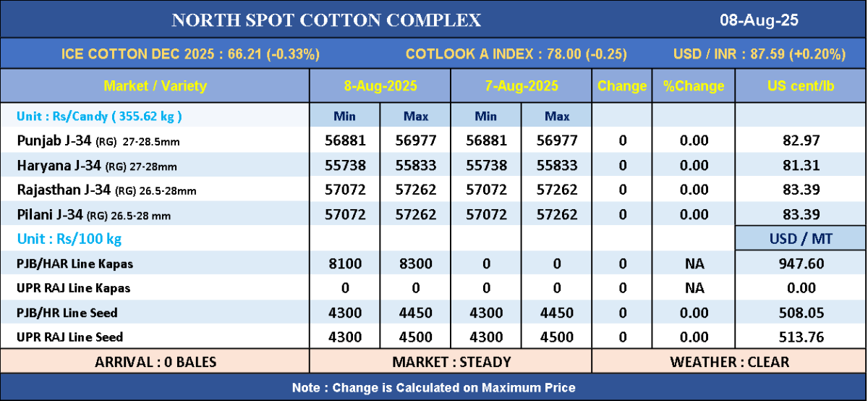Image resolution: width=868 pixels, height=401 pixels.
Task: Select the Market / Variety column header
Action: [x=155, y=86]
